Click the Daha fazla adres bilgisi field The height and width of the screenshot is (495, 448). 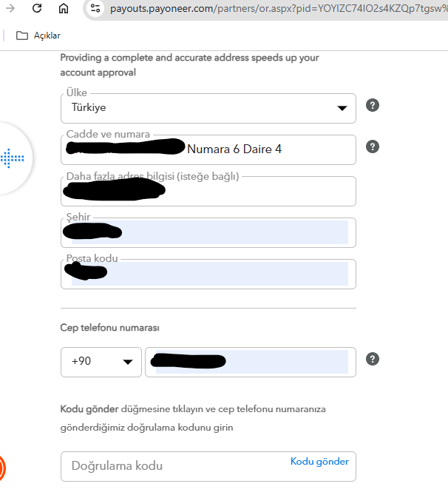pyautogui.click(x=208, y=192)
